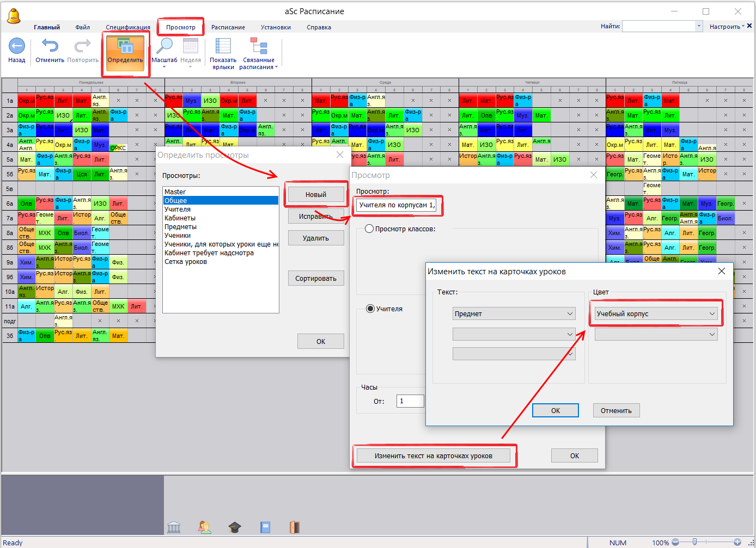Click the Назад back arrow icon
This screenshot has height=548, width=756.
[x=16, y=47]
